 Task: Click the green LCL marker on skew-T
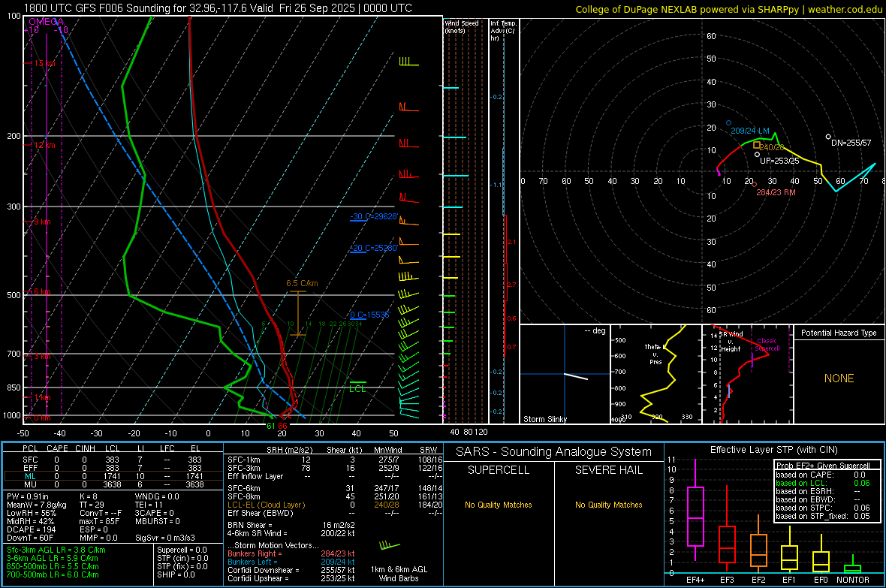click(357, 387)
